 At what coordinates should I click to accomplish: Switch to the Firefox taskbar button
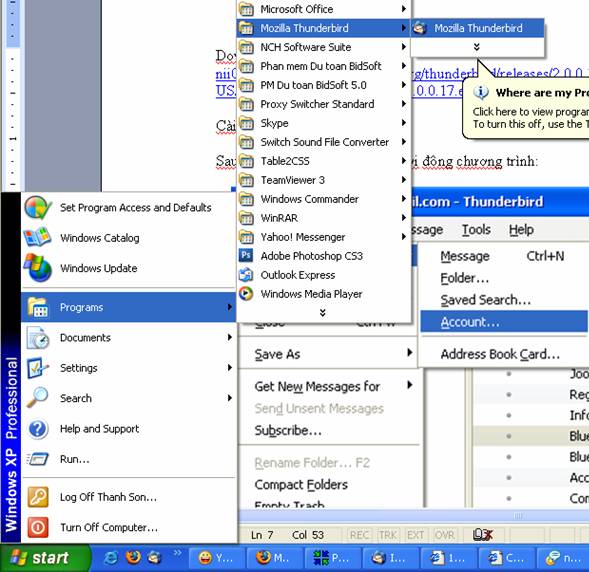[275, 558]
